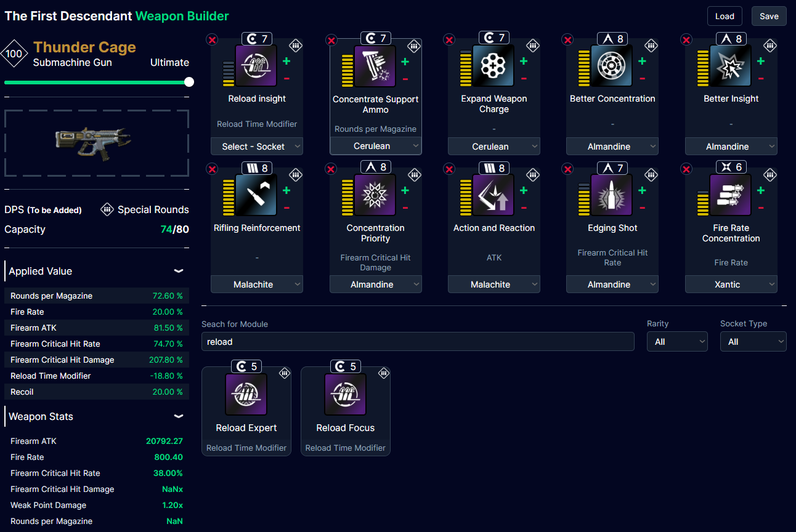The height and width of the screenshot is (532, 796).
Task: Open Malachite socket dropdown under Rifling Reinforcement
Action: click(257, 284)
